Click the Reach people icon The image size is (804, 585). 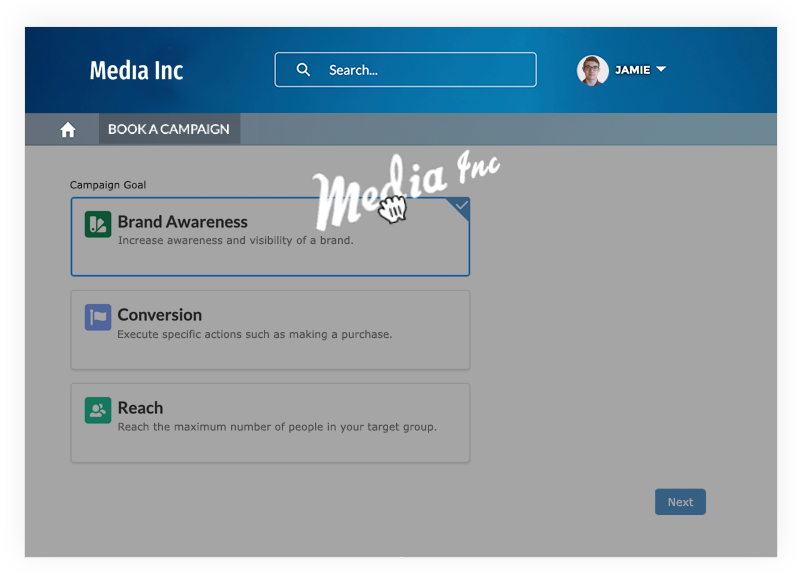[98, 410]
